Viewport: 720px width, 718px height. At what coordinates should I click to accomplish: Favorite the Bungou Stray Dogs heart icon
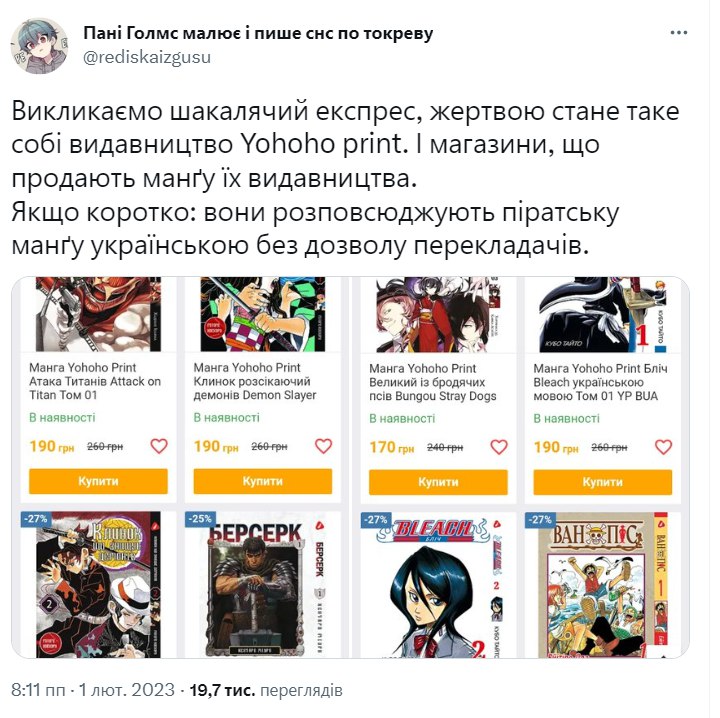pyautogui.click(x=499, y=447)
